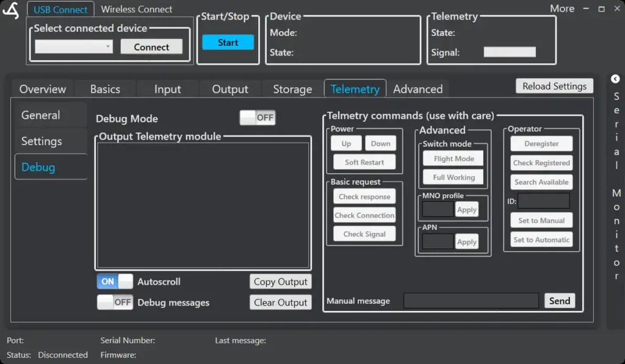Click the Reload Settings button
Screen dimensions: 625x364
(x=554, y=86)
